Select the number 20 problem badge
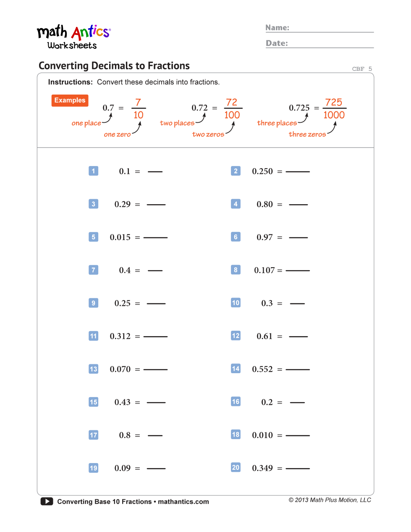Viewport: 411px width, 532px height. (236, 468)
